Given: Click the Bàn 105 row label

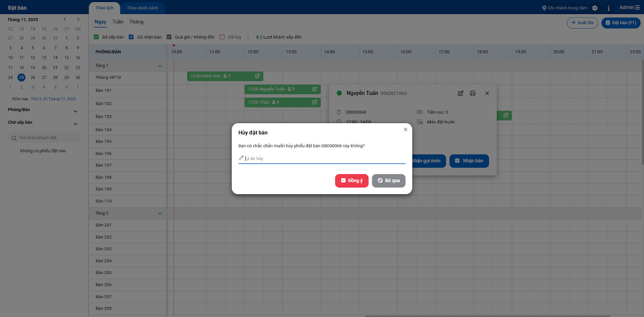Looking at the screenshot, I should coord(103,142).
